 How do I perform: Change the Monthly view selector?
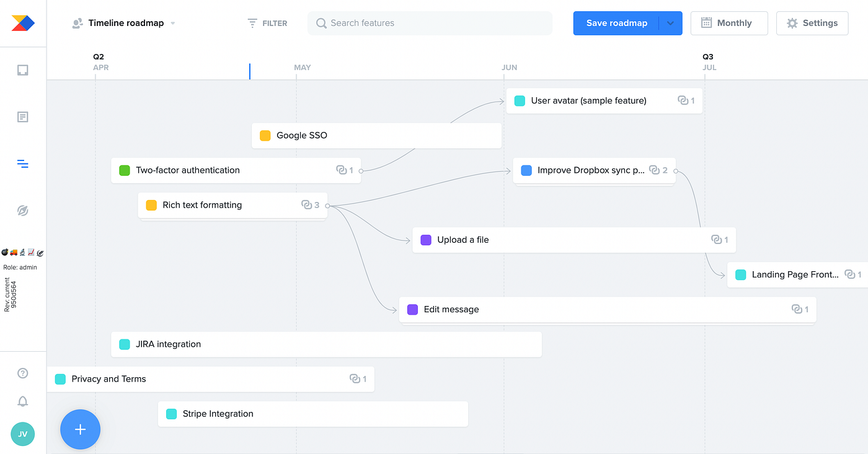729,23
